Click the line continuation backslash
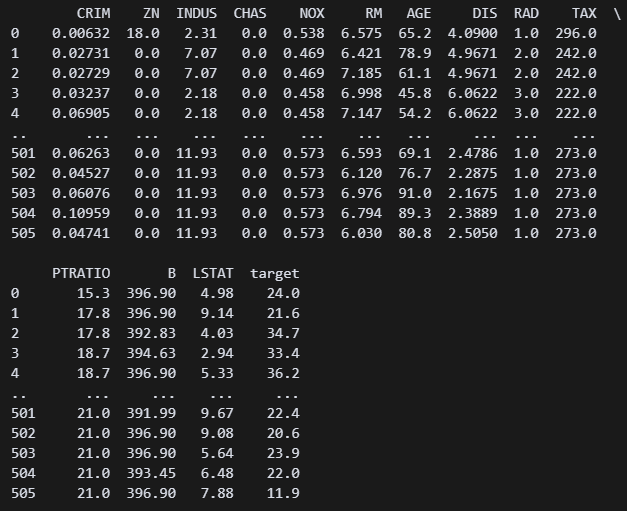Viewport: 627px width, 511px height. (x=617, y=14)
